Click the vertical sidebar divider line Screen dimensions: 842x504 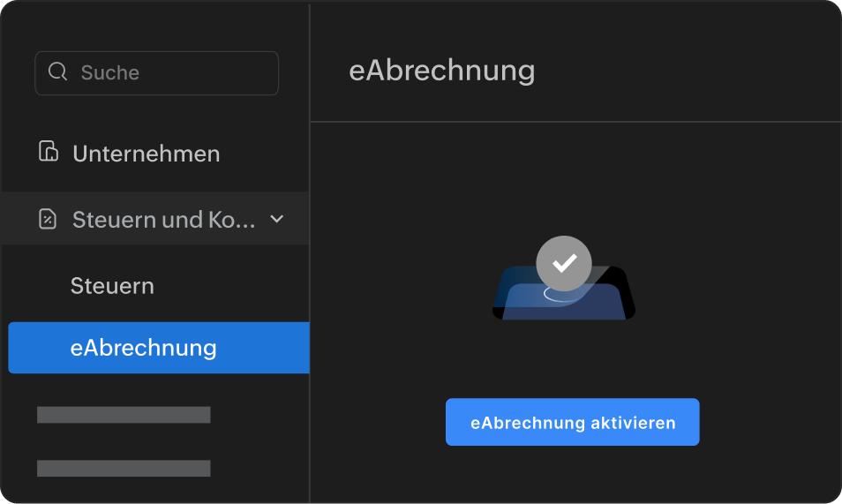coord(310,265)
